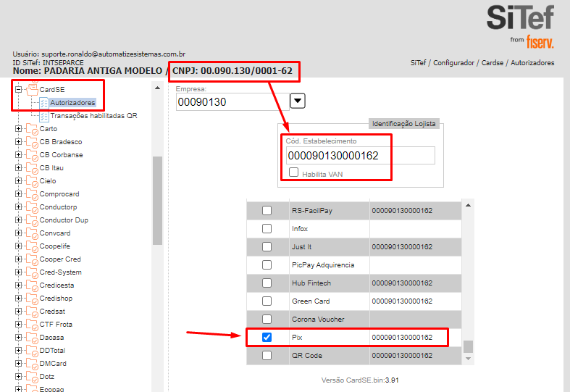Click the tree panel scrollbar thumb
Viewport: 570px width, 392px height.
[x=157, y=201]
